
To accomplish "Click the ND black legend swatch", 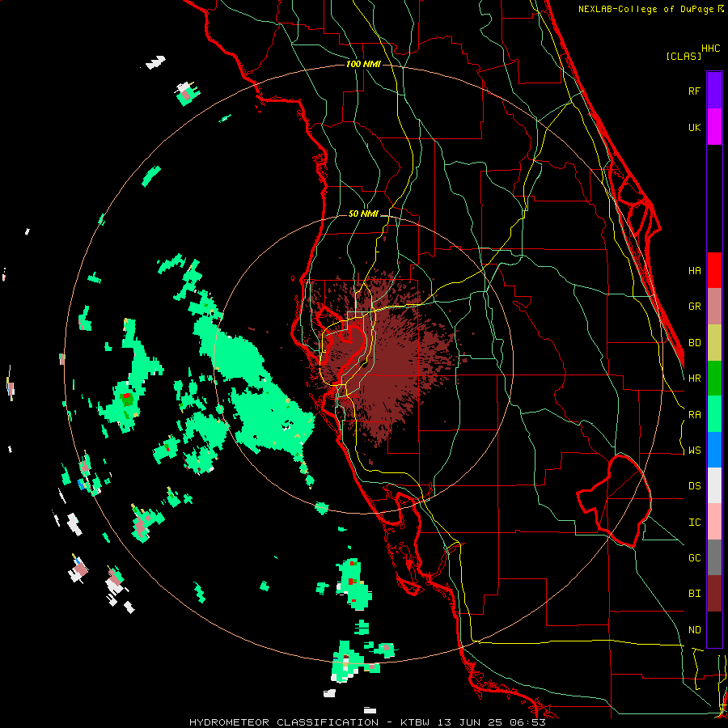I will pyautogui.click(x=714, y=629).
